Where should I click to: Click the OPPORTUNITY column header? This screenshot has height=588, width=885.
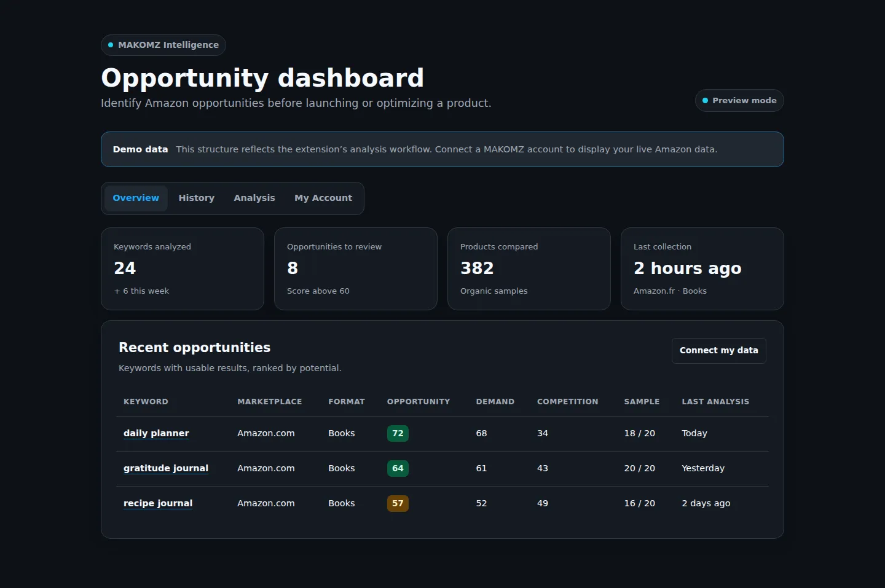coord(419,402)
